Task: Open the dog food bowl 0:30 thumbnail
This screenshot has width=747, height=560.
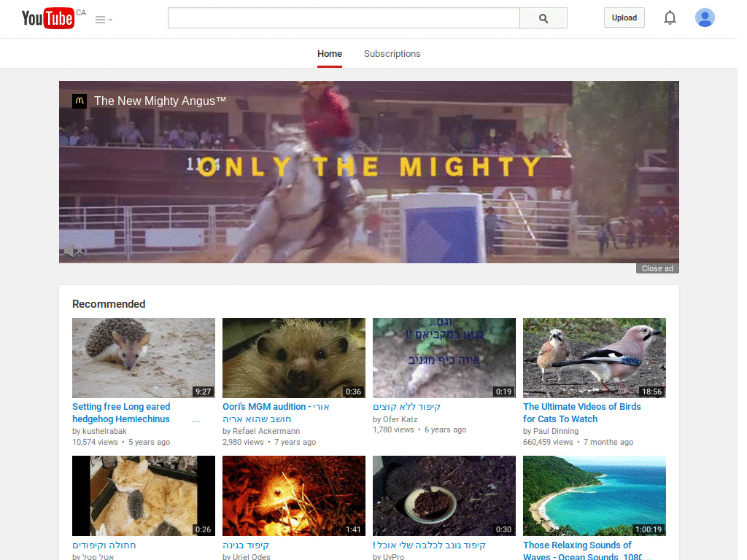Action: point(444,496)
